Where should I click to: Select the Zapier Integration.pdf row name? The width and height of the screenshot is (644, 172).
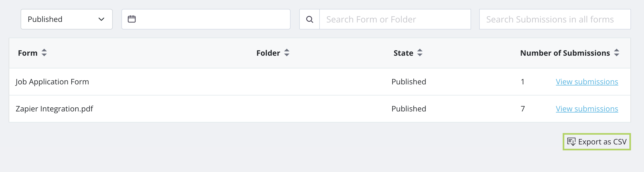coord(54,109)
